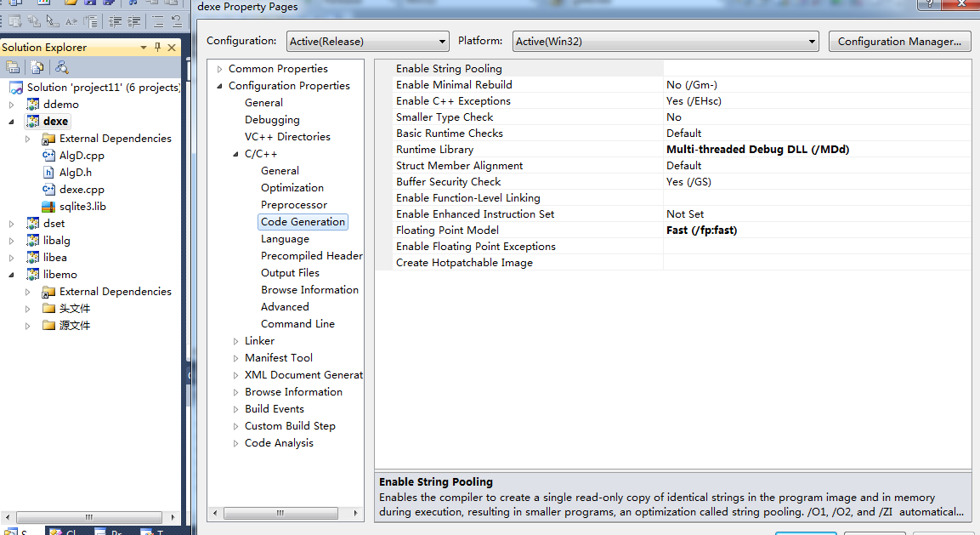The image size is (980, 535).
Task: Select the Show All Files icon
Action: tap(37, 66)
